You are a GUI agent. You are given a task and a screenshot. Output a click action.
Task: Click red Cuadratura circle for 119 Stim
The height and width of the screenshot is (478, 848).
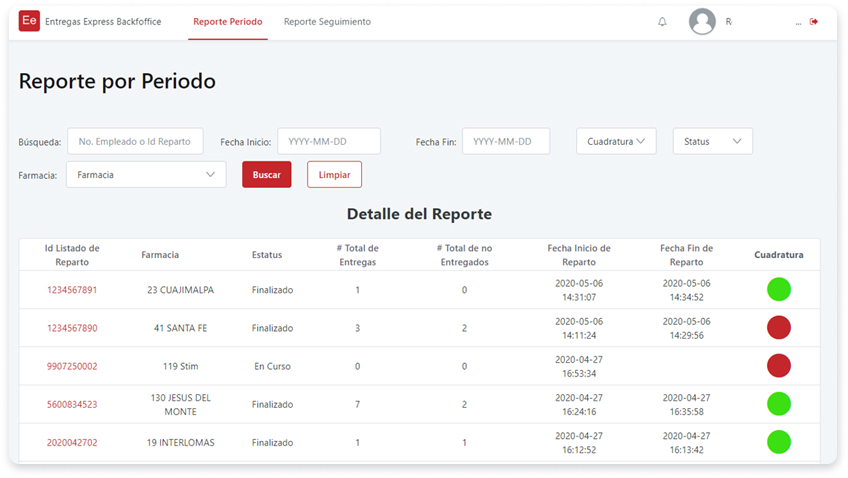[779, 366]
